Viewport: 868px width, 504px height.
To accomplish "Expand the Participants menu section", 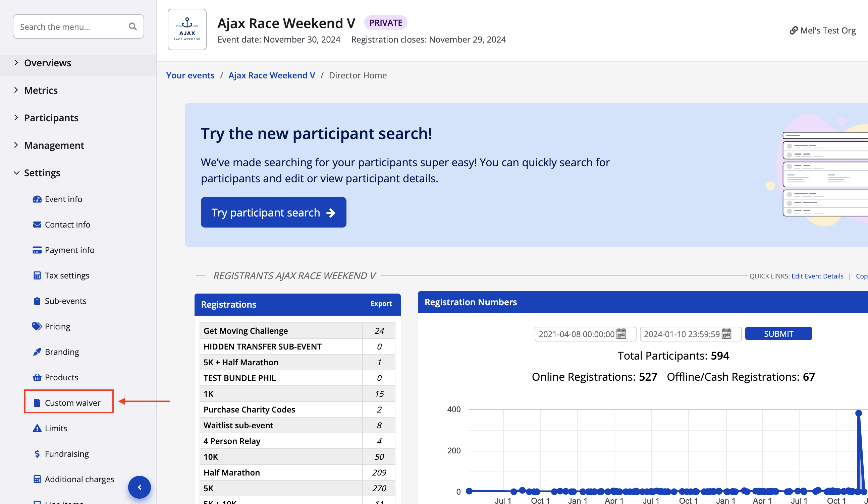I will [x=51, y=118].
